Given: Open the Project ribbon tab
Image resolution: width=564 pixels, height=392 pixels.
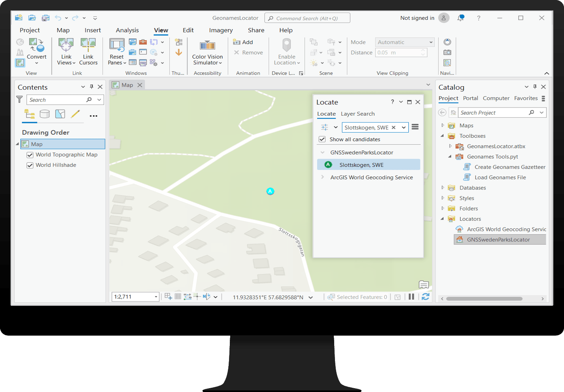Looking at the screenshot, I should 30,30.
